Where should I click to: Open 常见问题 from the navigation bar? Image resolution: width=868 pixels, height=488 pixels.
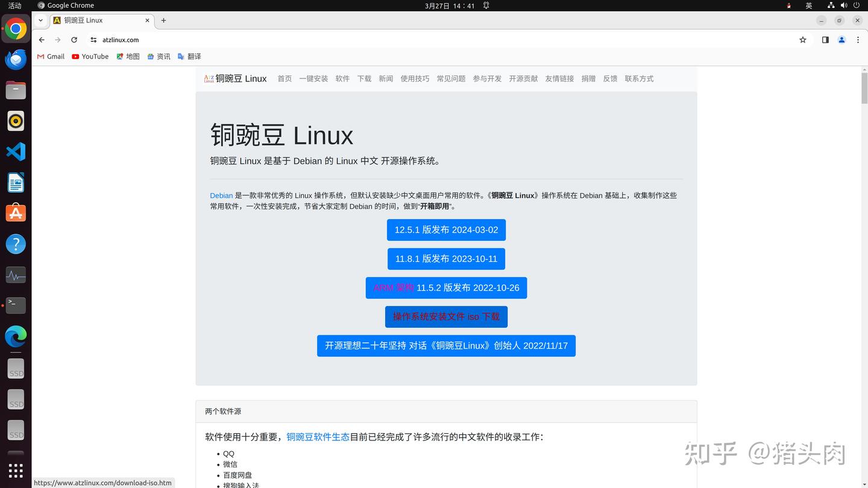(451, 78)
